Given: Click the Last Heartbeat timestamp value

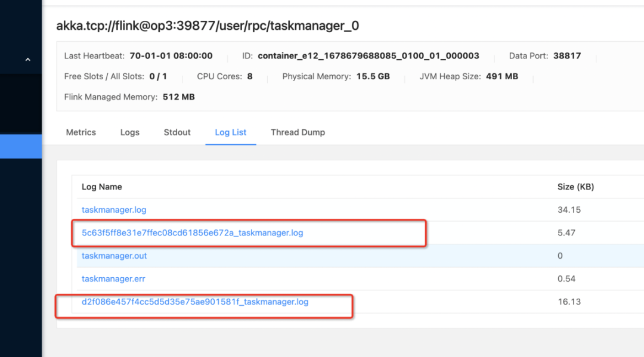Looking at the screenshot, I should pos(171,56).
